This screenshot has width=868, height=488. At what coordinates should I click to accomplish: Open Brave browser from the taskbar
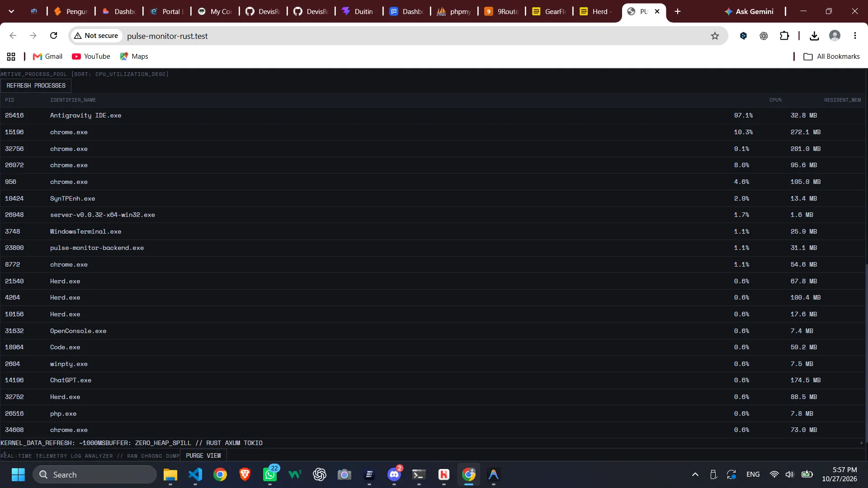coord(245,474)
